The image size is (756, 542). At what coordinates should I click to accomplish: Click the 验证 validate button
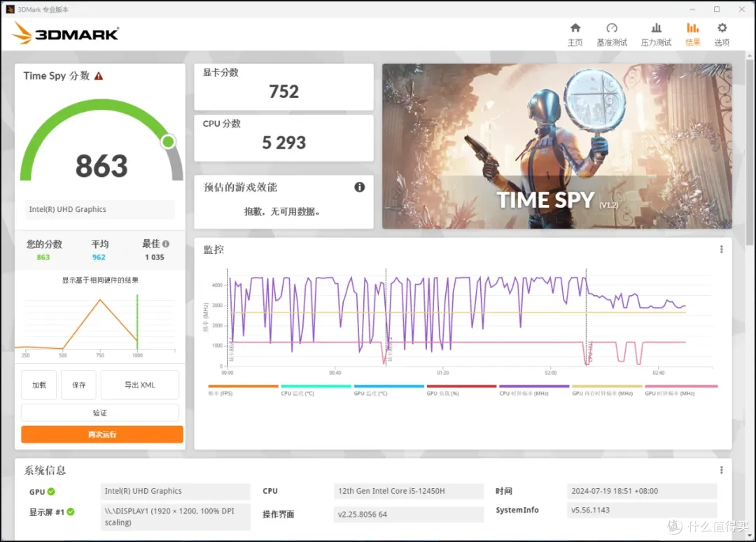pyautogui.click(x=100, y=413)
